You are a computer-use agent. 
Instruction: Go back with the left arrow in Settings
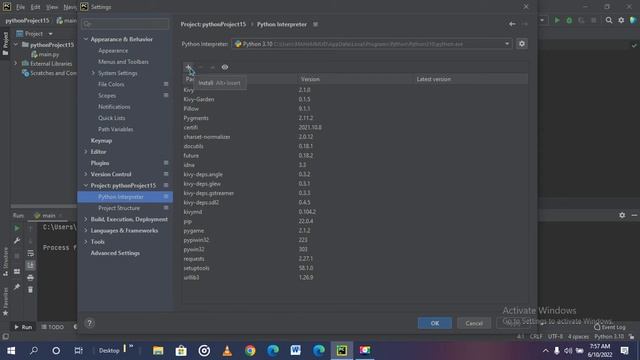tap(512, 24)
